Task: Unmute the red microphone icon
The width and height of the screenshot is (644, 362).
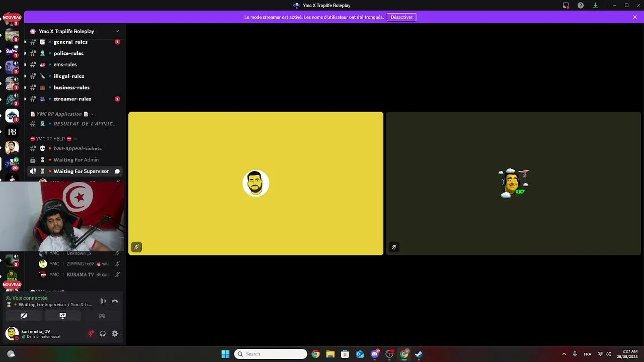Action: tap(91, 333)
